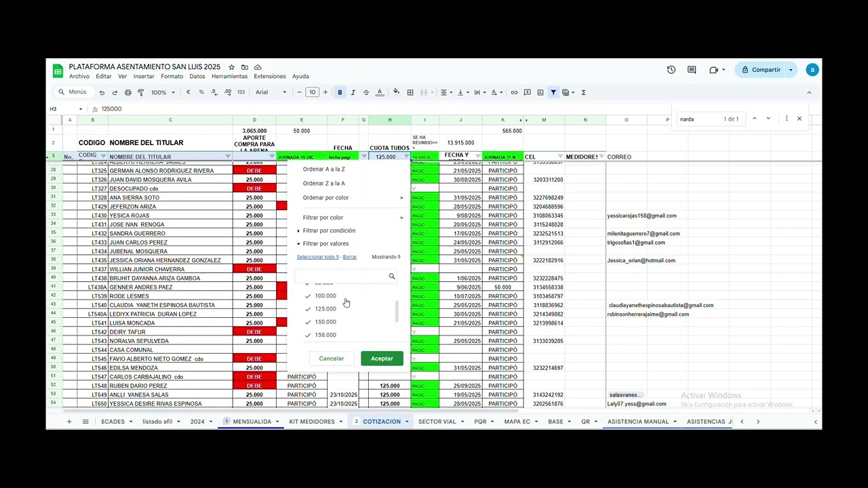Click the Cancelar button
This screenshot has width=868, height=488.
click(x=332, y=359)
